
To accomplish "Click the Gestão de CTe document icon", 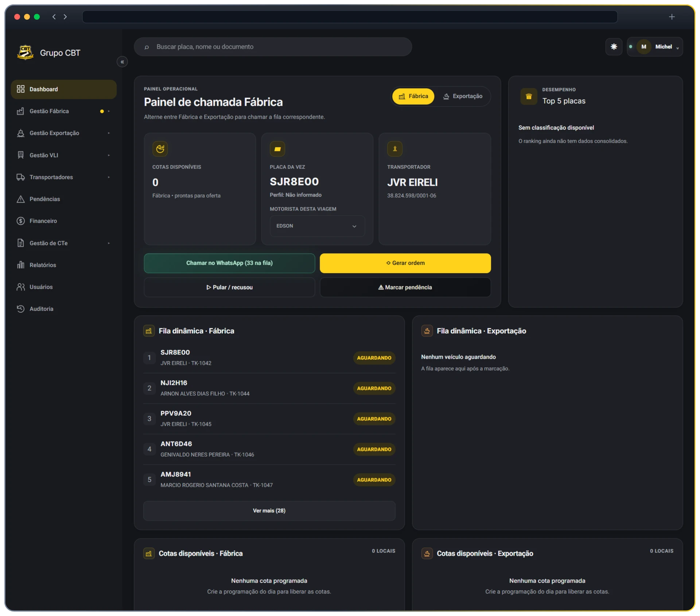I will [20, 243].
